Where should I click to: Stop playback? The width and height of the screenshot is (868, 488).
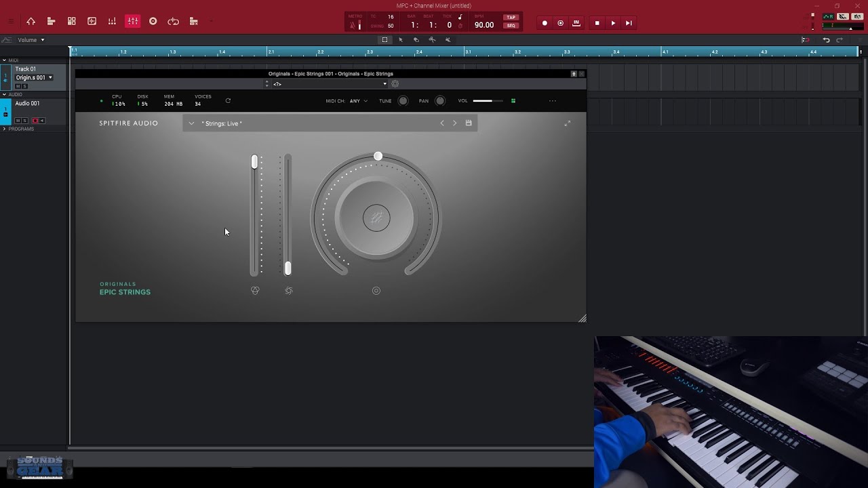[x=597, y=23]
